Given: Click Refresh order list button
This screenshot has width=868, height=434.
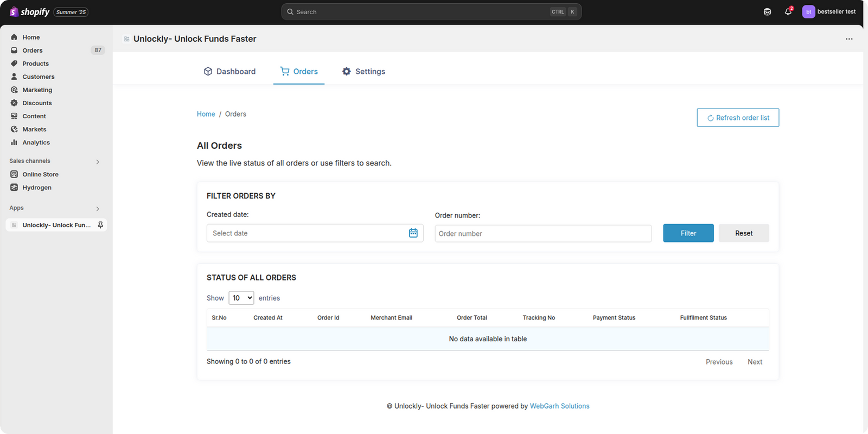Looking at the screenshot, I should coord(737,118).
